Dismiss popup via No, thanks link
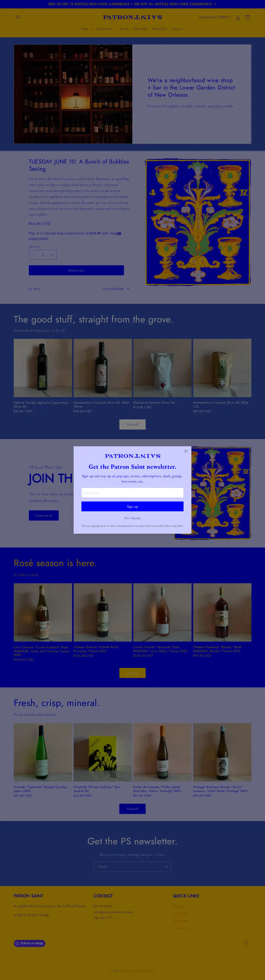Screen dimensions: 265x980 tap(132, 518)
